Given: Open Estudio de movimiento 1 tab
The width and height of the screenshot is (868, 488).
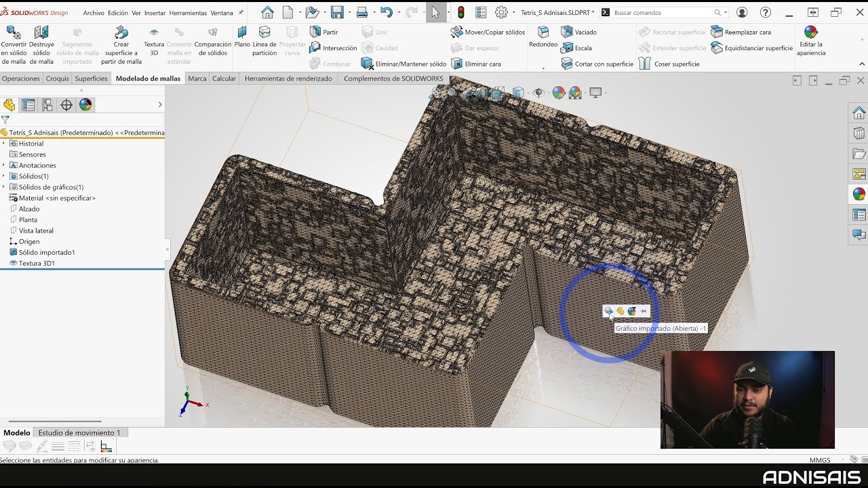Looking at the screenshot, I should click(x=79, y=432).
